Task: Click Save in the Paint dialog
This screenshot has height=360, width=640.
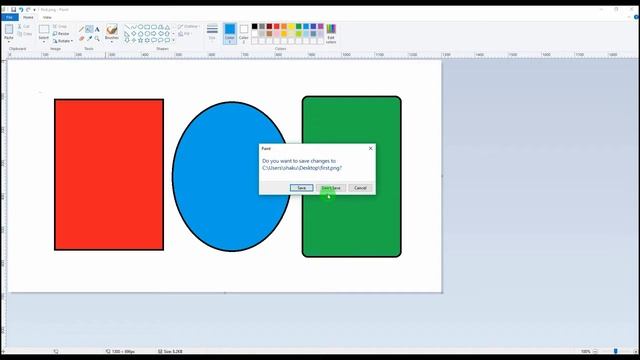Action: (302, 188)
